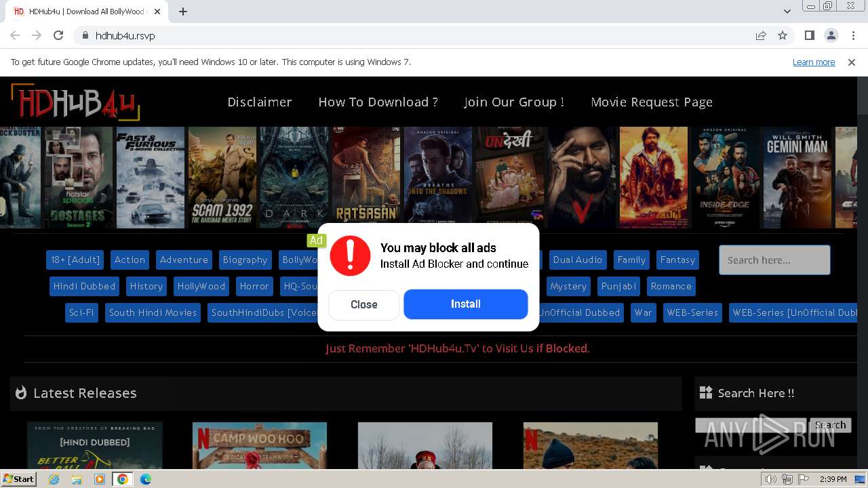This screenshot has height=488, width=868.
Task: Select the Mystery category tag
Action: click(x=568, y=286)
